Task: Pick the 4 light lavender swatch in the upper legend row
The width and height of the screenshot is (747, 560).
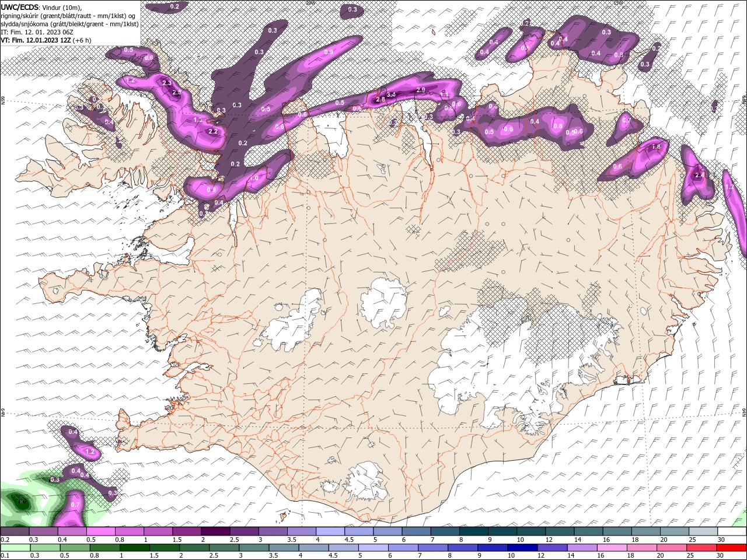Action: tap(330, 531)
